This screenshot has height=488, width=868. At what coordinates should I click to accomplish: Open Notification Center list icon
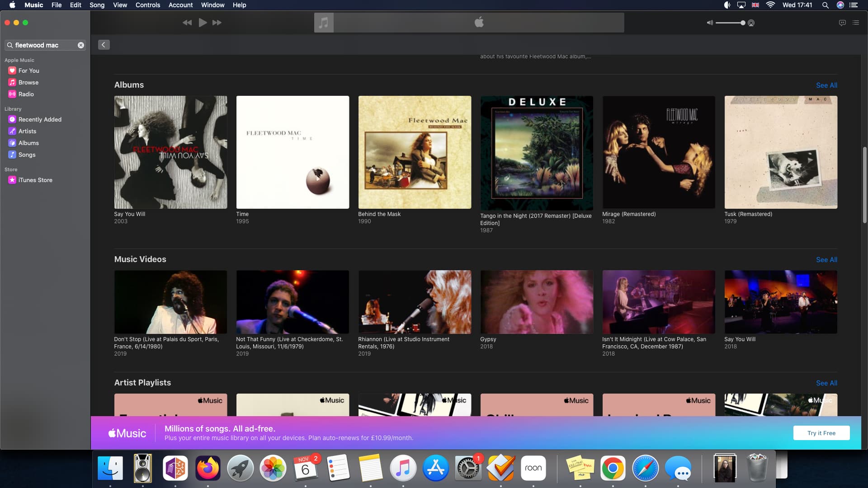pyautogui.click(x=853, y=5)
